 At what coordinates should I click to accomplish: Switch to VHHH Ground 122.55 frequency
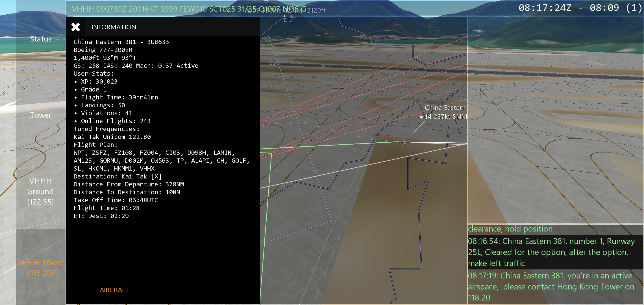tap(41, 191)
